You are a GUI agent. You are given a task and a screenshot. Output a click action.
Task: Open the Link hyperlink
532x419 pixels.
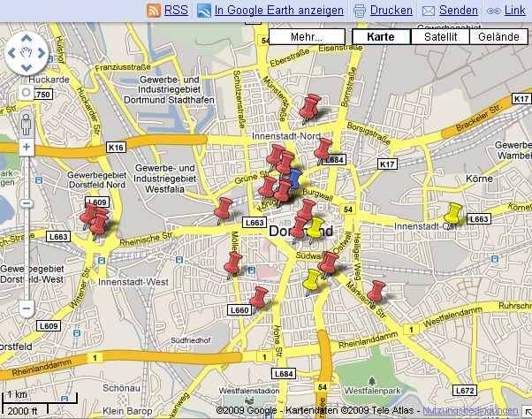tap(514, 11)
